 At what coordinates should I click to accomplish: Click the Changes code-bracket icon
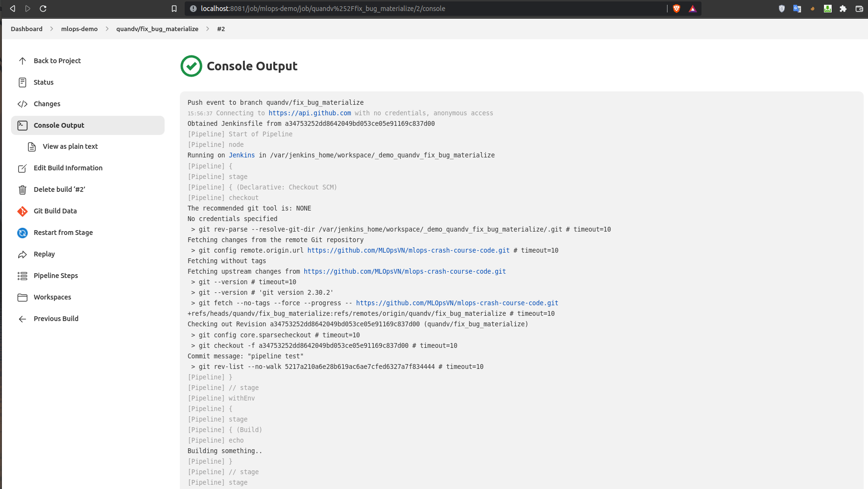coord(22,104)
